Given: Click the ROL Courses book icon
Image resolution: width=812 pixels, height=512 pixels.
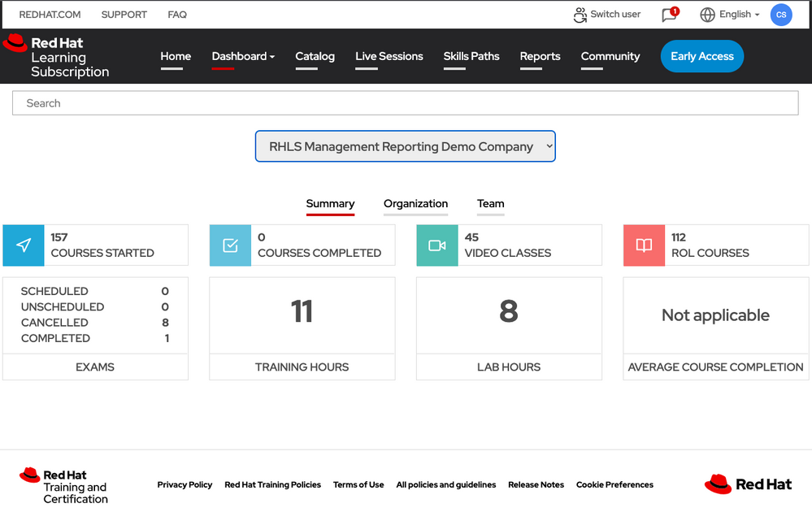Looking at the screenshot, I should click(644, 245).
